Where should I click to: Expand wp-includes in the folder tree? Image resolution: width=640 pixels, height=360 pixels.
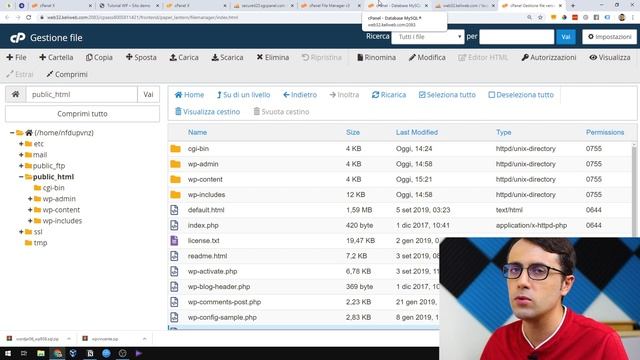click(30, 221)
